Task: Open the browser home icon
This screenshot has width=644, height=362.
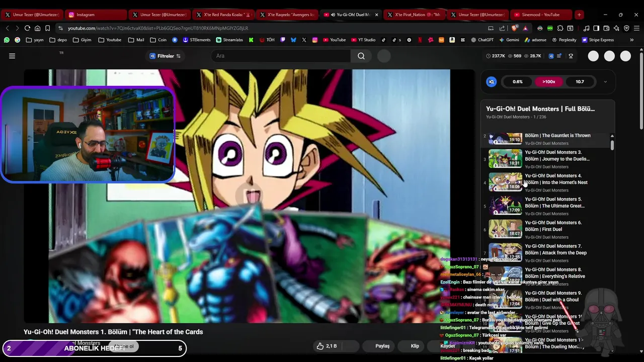Action: pos(37,28)
